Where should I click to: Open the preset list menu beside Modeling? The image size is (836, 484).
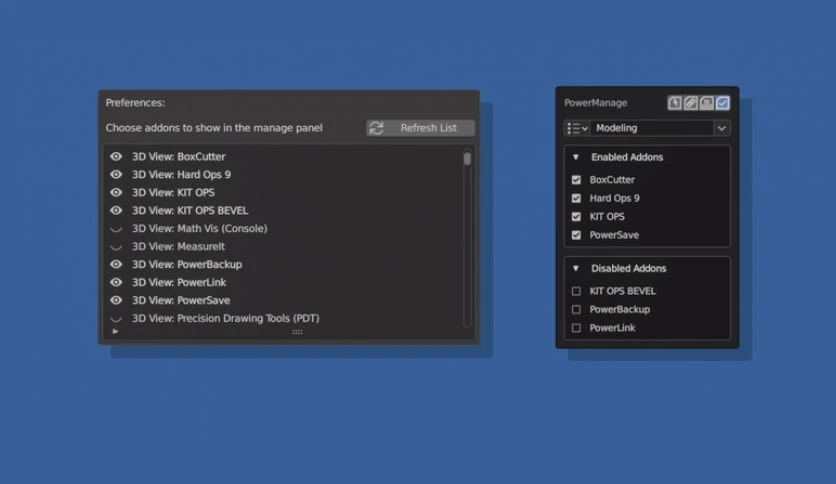(x=577, y=128)
